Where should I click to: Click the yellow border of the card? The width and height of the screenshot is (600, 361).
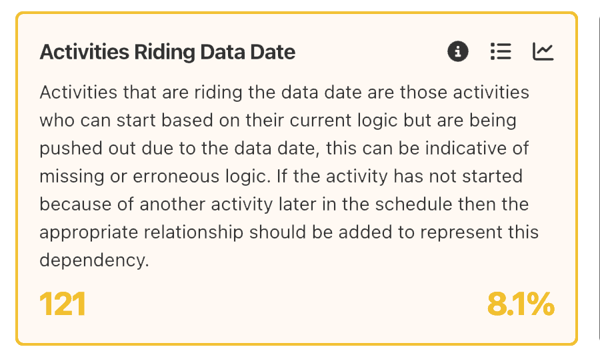click(297, 13)
